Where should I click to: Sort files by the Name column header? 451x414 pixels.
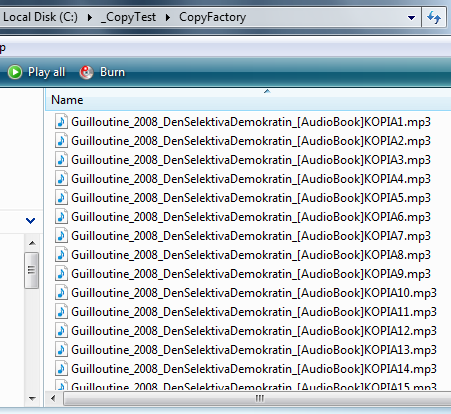point(67,100)
